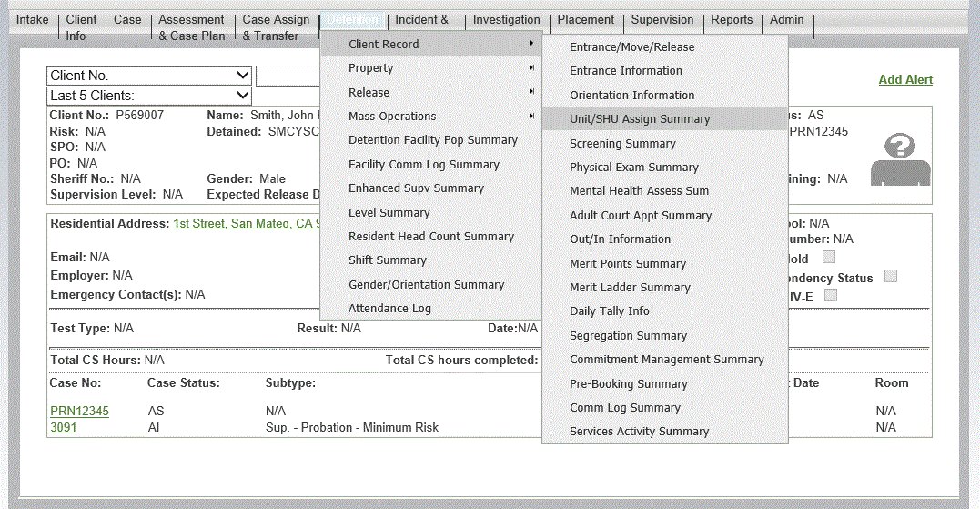Toggle the IV-E checkbox
980x509 pixels.
pos(830,295)
